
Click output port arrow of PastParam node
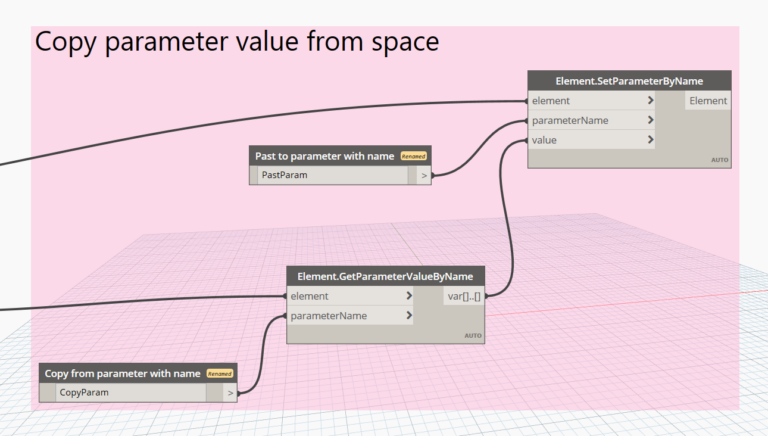(424, 175)
